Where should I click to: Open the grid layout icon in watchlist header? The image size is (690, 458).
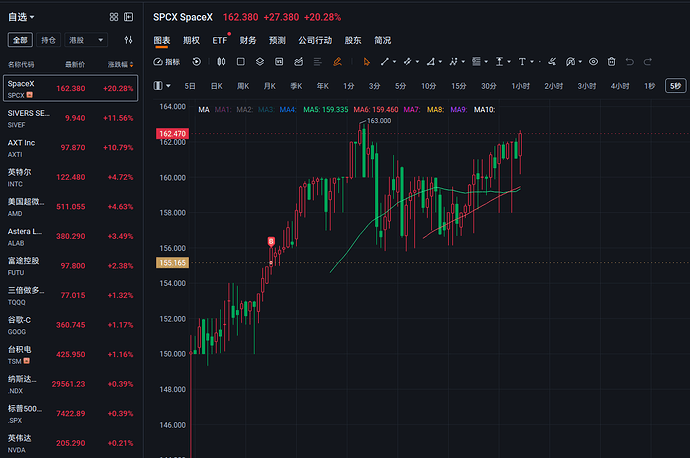pos(114,17)
